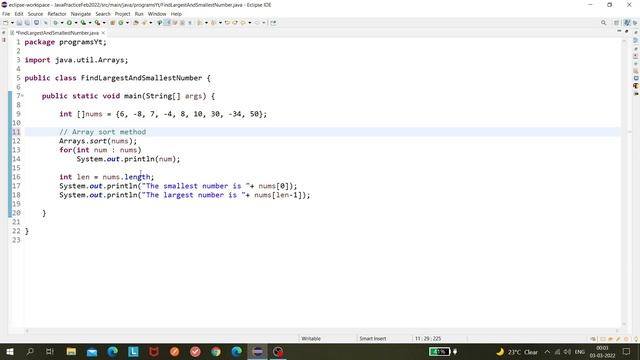640x360 pixels.
Task: Open the weather widget showing 23°C Clear
Action: pos(517,352)
